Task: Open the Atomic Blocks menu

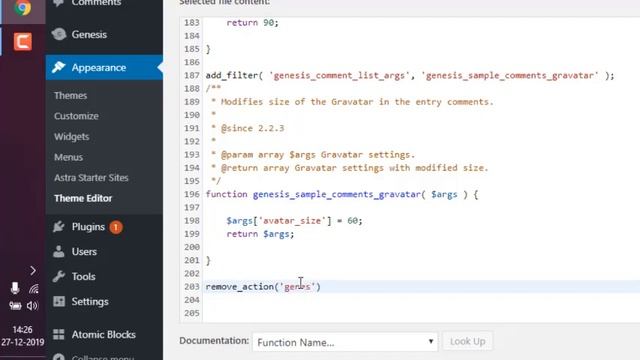Action: pos(104,334)
